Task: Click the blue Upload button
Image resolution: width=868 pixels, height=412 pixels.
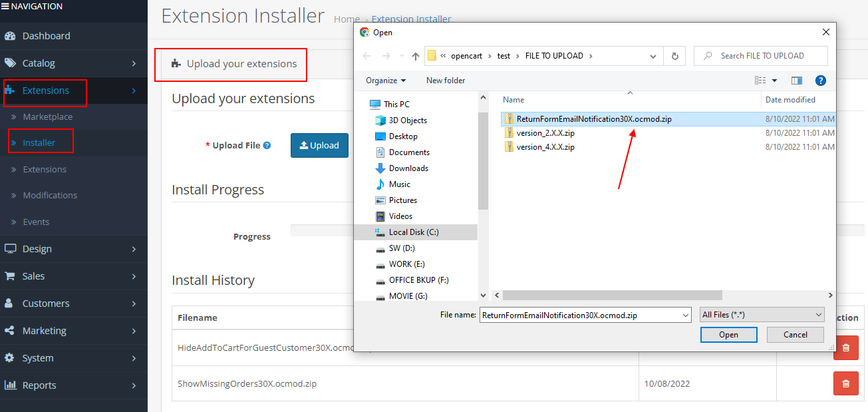Action: click(x=319, y=145)
